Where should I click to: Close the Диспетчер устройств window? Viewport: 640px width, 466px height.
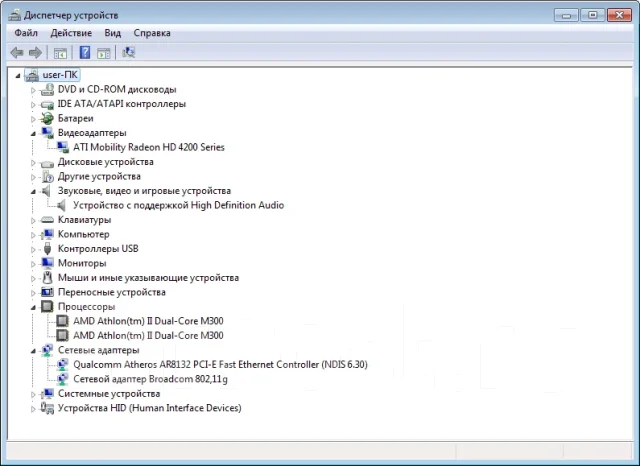pos(619,16)
